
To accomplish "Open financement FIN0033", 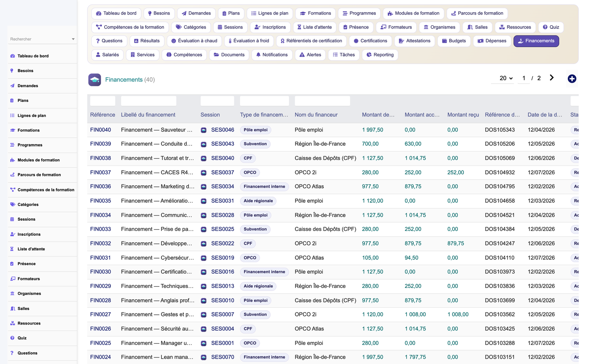I will point(100,229).
